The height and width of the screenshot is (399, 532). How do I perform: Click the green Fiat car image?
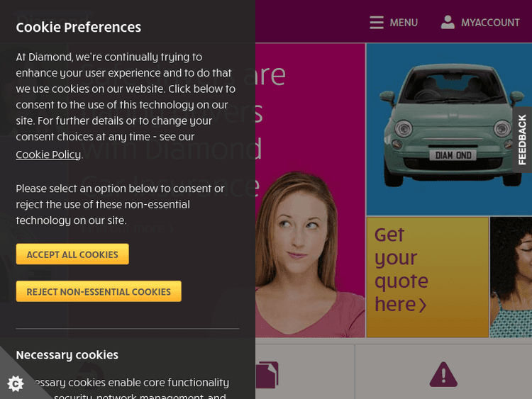click(450, 125)
